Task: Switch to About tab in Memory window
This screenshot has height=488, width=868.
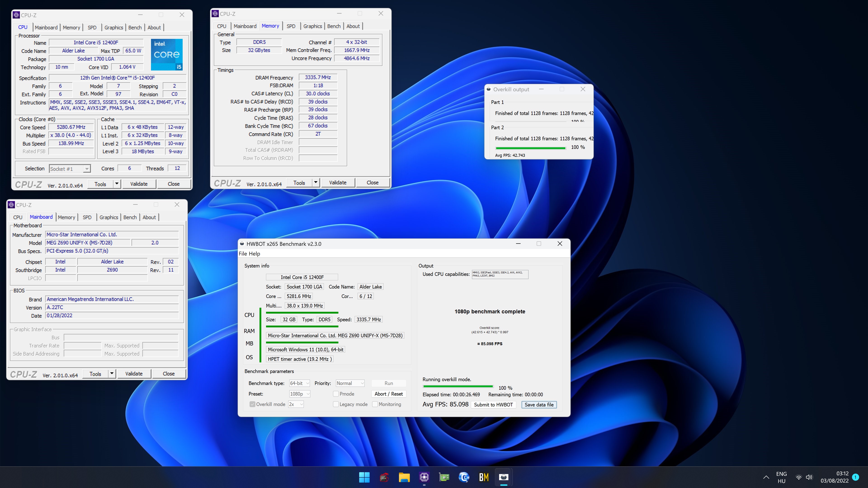Action: point(353,26)
